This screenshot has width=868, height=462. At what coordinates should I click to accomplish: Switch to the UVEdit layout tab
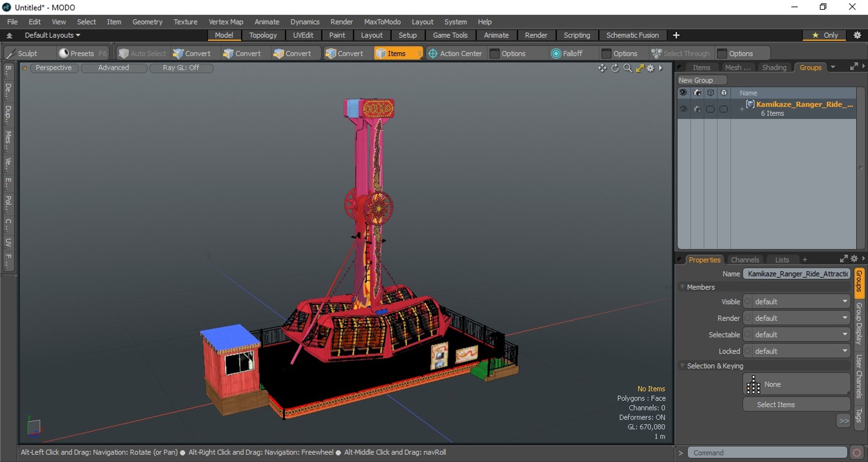[303, 35]
